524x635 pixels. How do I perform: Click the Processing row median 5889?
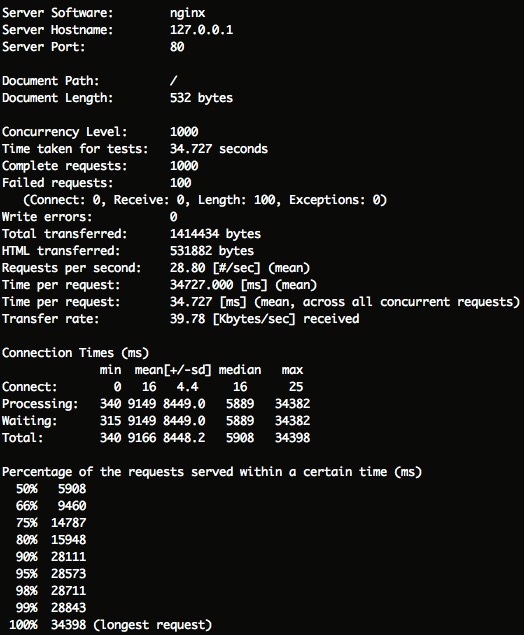click(240, 404)
